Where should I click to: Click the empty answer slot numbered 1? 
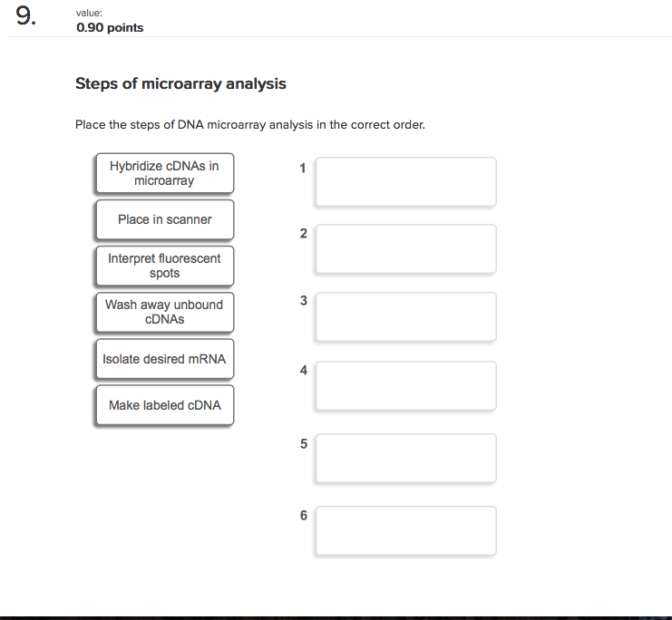405,181
